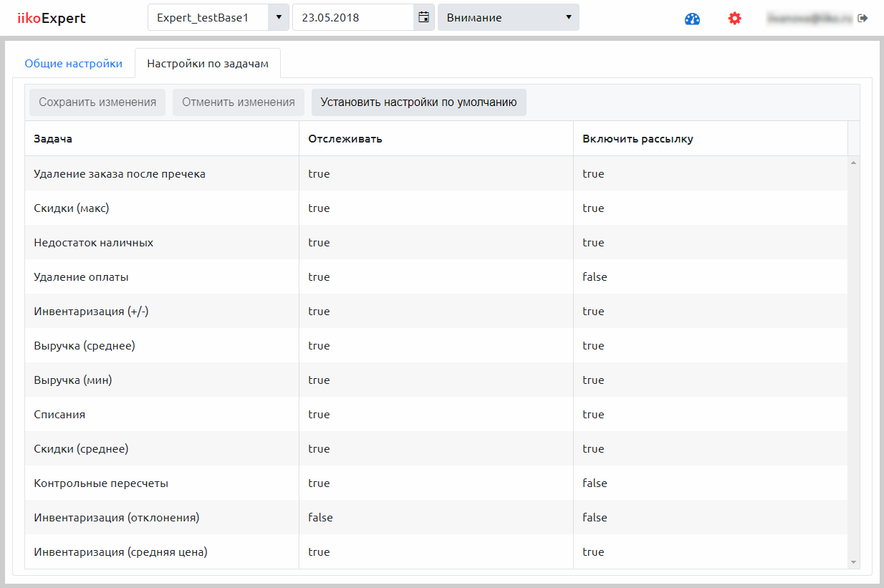
Task: Expand the Expert_testBase1 database dropdown
Action: pyautogui.click(x=278, y=17)
